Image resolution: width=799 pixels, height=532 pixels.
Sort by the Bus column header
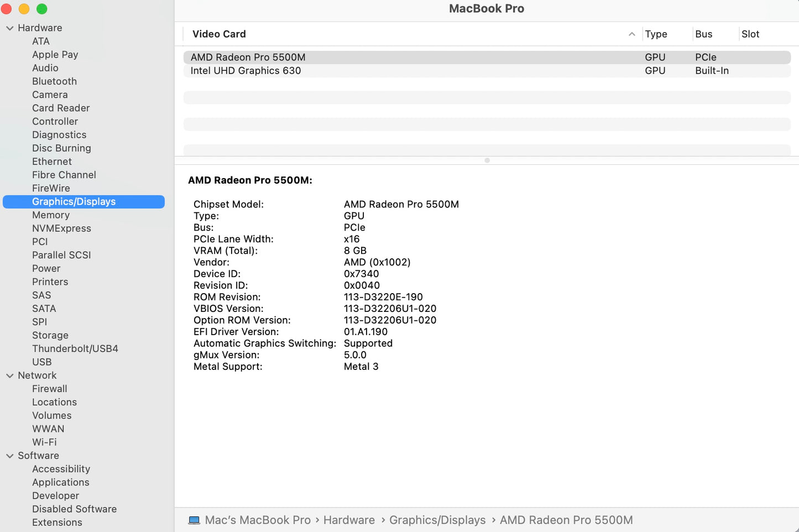[x=703, y=34]
